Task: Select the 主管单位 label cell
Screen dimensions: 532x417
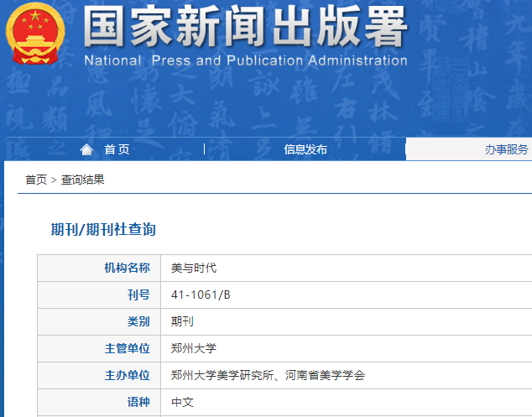Action: (99, 348)
